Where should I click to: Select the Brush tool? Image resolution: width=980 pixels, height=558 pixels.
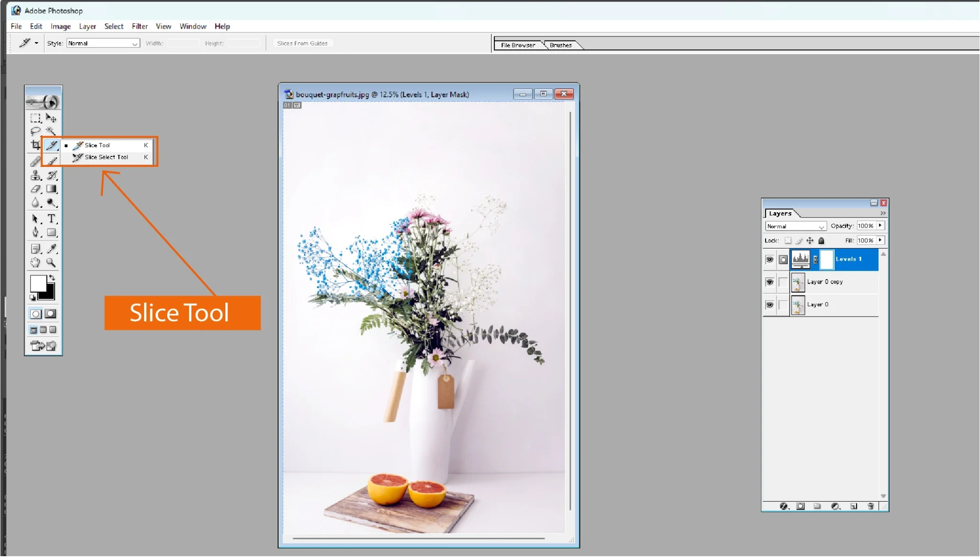pyautogui.click(x=51, y=162)
